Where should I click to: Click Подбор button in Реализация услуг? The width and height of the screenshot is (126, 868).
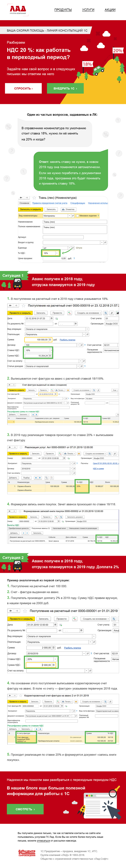click(26, 477)
